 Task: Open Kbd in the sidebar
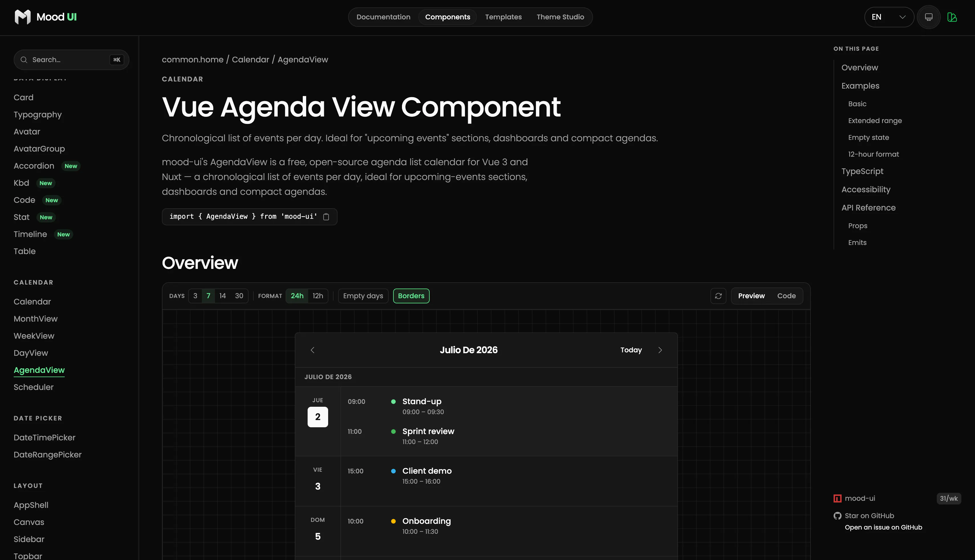(21, 183)
